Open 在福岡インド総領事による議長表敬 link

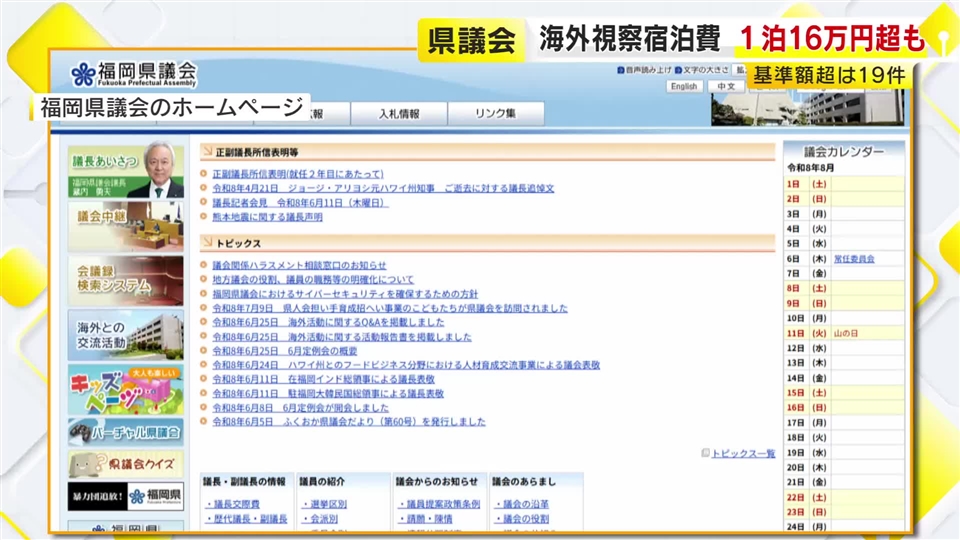click(x=323, y=379)
